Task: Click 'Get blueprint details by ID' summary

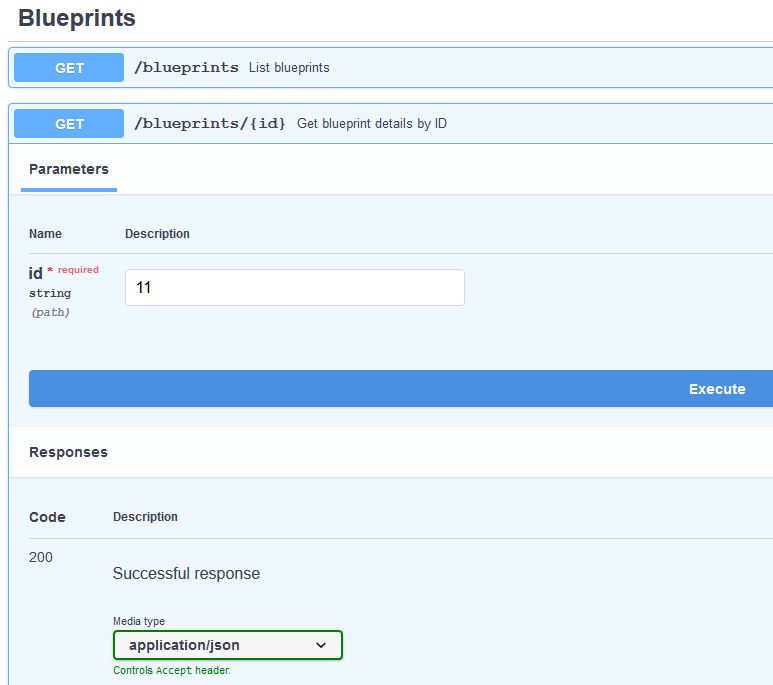Action: tap(371, 124)
